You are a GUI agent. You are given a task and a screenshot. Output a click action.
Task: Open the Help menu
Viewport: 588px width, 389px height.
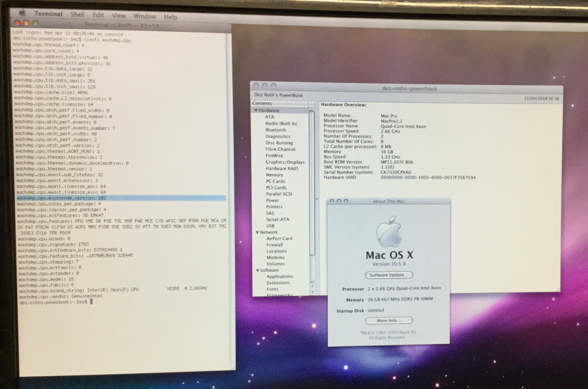pyautogui.click(x=170, y=17)
